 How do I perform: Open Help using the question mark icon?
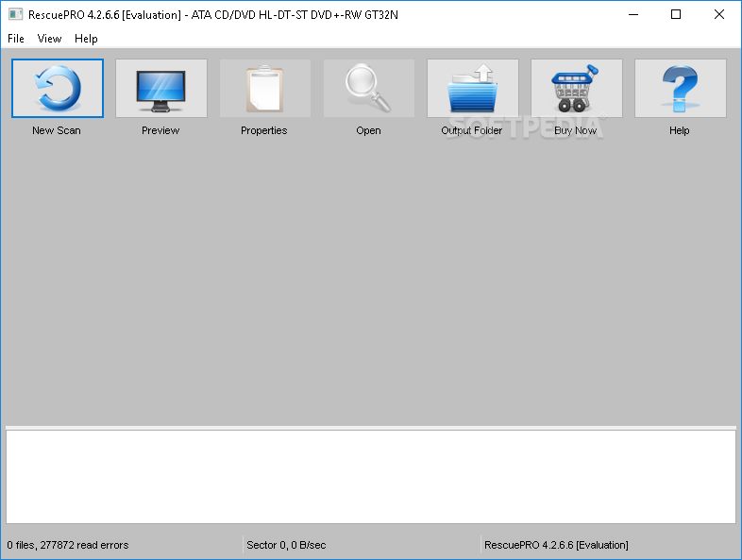pos(680,88)
